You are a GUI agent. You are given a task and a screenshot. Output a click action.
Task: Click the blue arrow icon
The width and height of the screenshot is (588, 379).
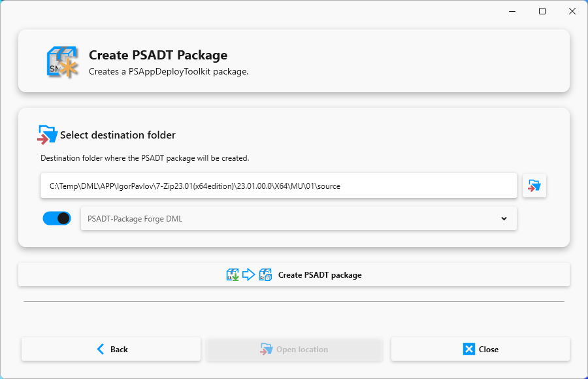coord(249,274)
